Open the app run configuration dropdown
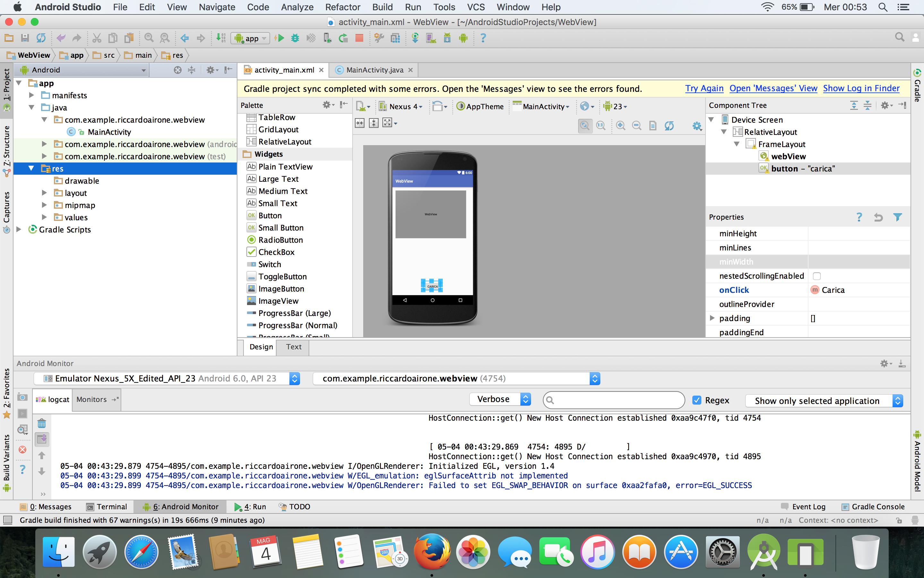This screenshot has height=578, width=924. (250, 38)
